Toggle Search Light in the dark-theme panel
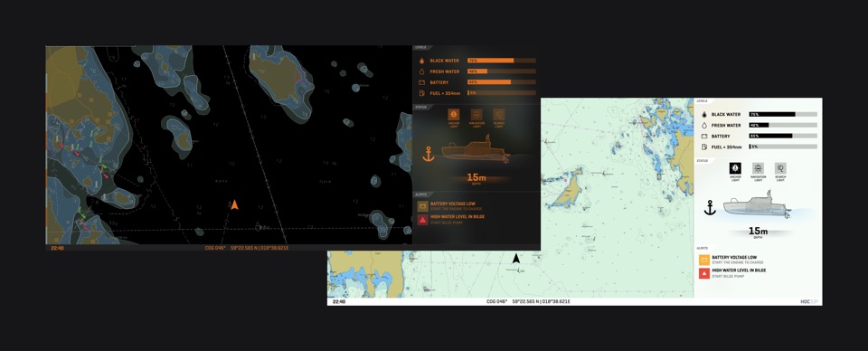 [499, 115]
